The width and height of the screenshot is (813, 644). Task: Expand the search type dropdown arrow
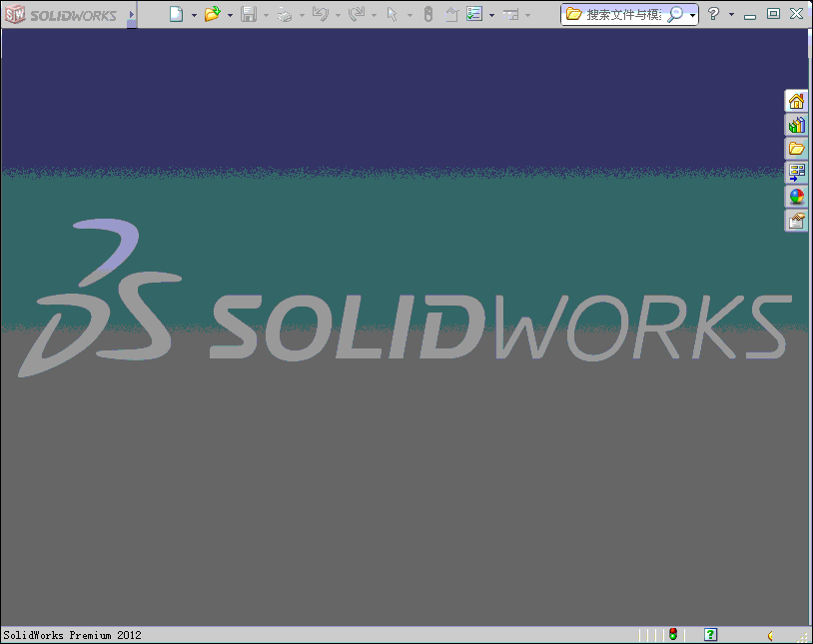tap(692, 16)
